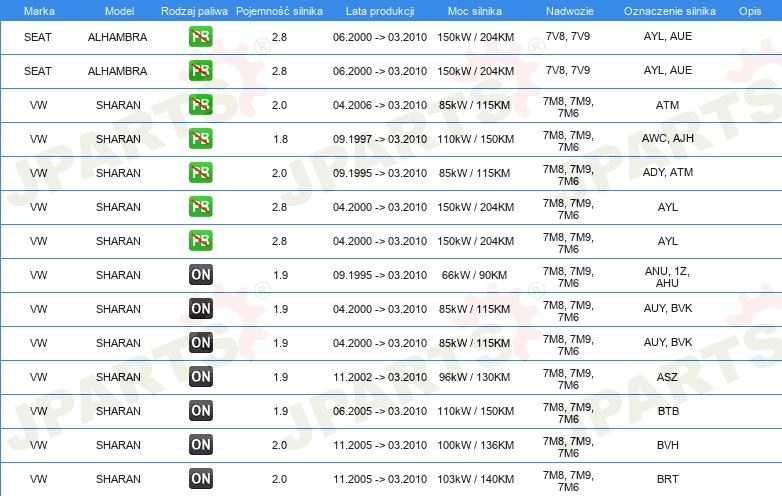Click the "SHARAN" model cell in the BVH row
Image resolution: width=782 pixels, height=496 pixels.
pyautogui.click(x=118, y=445)
